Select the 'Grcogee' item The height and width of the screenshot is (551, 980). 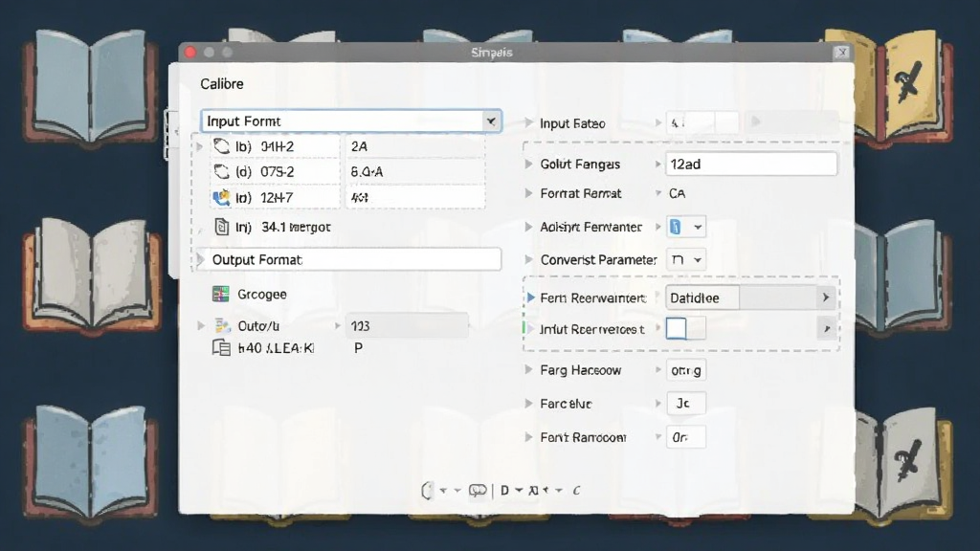tap(262, 294)
